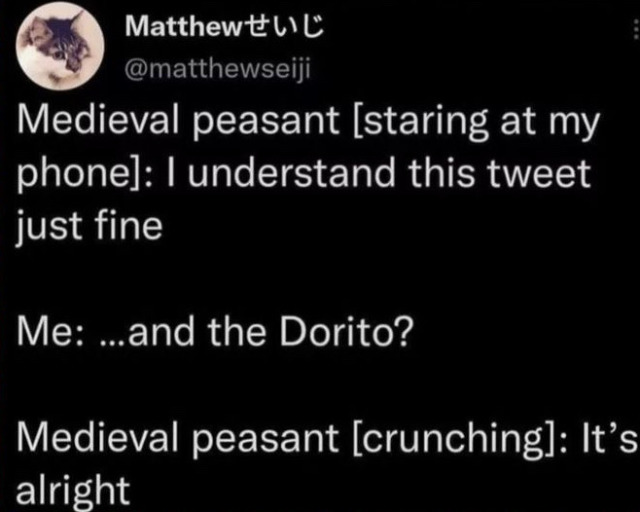Click the cat profile picture avatar
Screen dimensions: 640x512
pyautogui.click(x=57, y=51)
